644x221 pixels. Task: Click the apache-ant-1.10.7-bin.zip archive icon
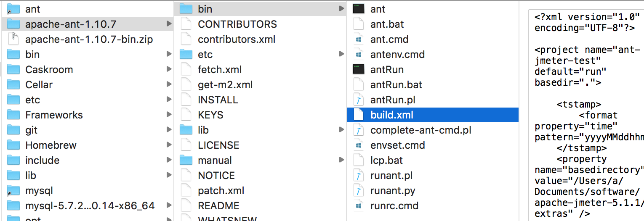[x=14, y=39]
